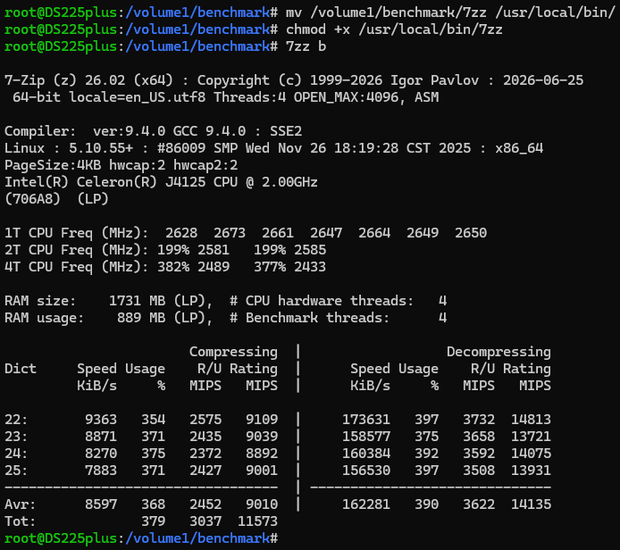Click the total R/U value '3037'
This screenshot has height=550, width=620.
pos(205,522)
